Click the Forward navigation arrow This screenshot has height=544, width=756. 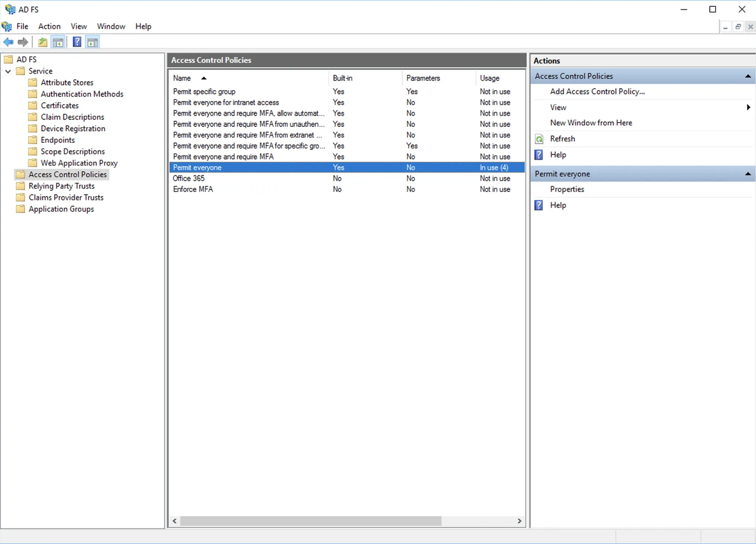tap(23, 42)
